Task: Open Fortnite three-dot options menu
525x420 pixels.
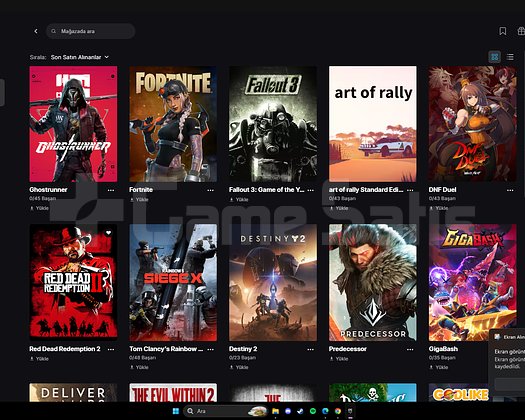Action: [x=210, y=190]
